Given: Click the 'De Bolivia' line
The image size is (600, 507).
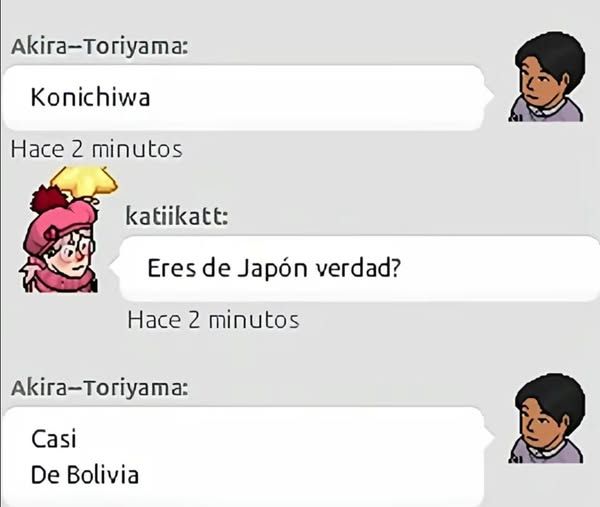Looking at the screenshot, I should tap(85, 475).
